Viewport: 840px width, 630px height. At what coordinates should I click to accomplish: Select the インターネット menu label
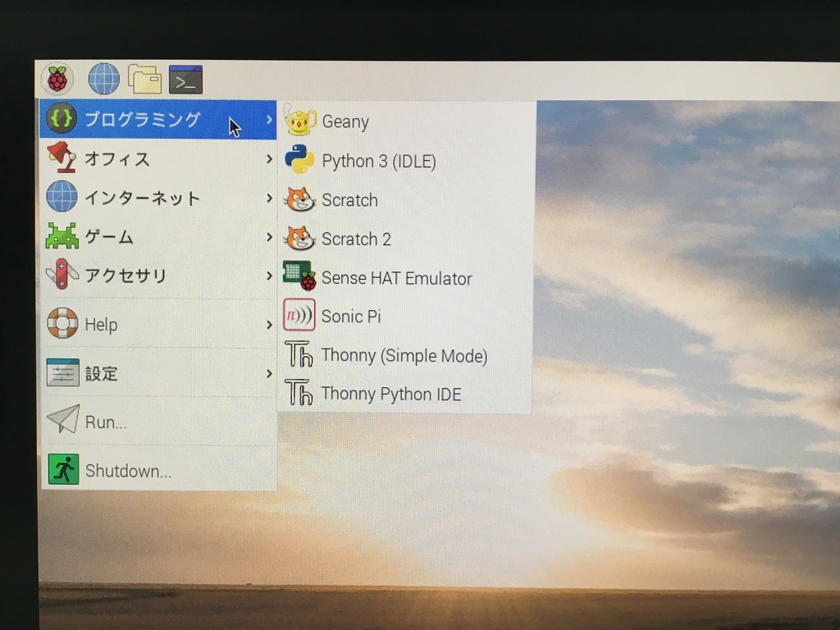coord(143,199)
